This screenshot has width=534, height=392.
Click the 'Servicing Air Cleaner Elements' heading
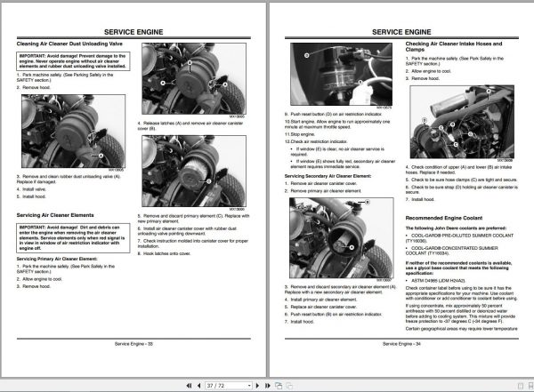[x=55, y=215]
